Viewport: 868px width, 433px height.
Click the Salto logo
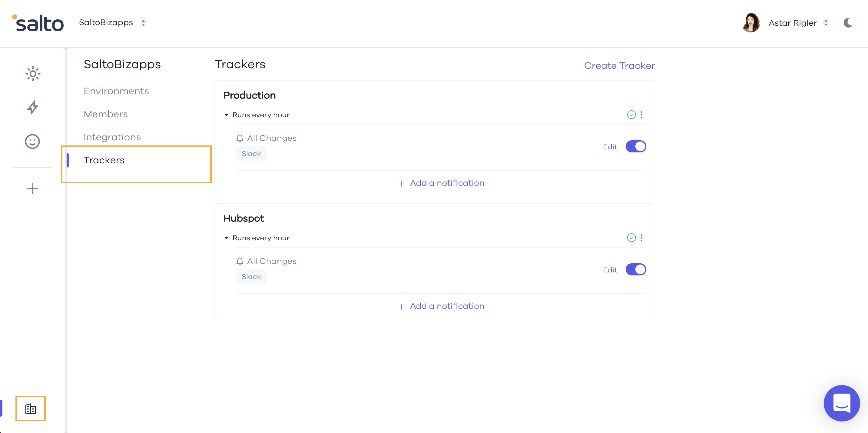(38, 23)
